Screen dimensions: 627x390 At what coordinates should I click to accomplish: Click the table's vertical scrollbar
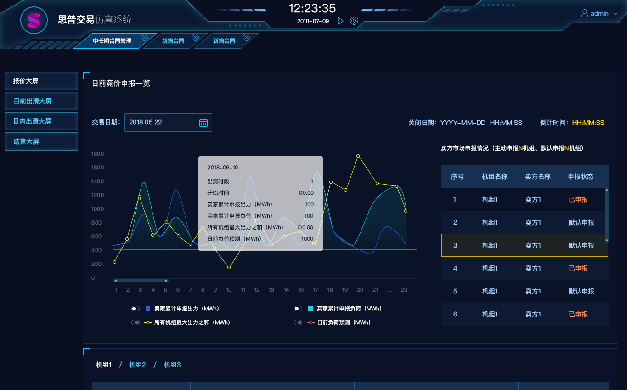click(607, 215)
